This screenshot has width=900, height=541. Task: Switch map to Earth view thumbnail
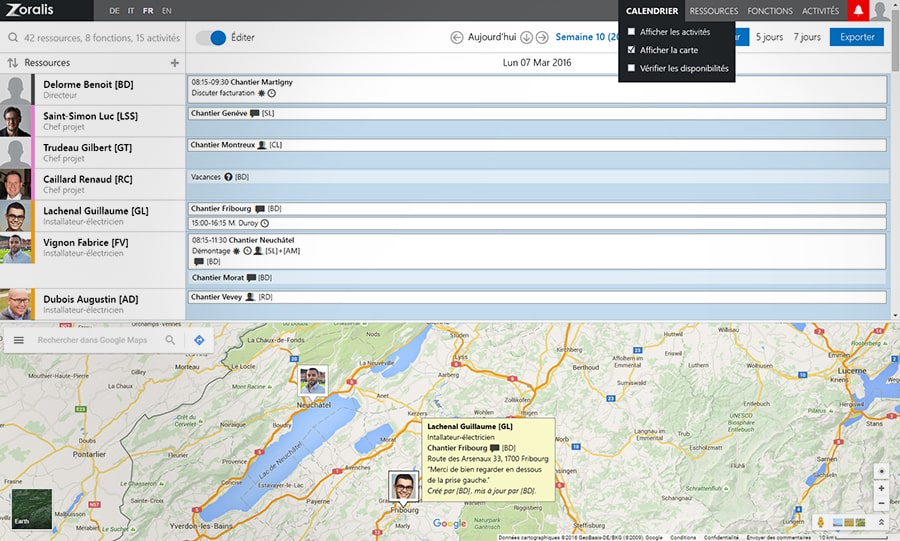click(x=32, y=509)
